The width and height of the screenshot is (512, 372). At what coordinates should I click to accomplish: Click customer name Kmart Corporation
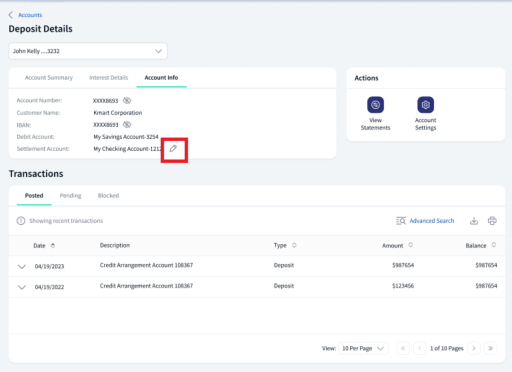pyautogui.click(x=118, y=113)
